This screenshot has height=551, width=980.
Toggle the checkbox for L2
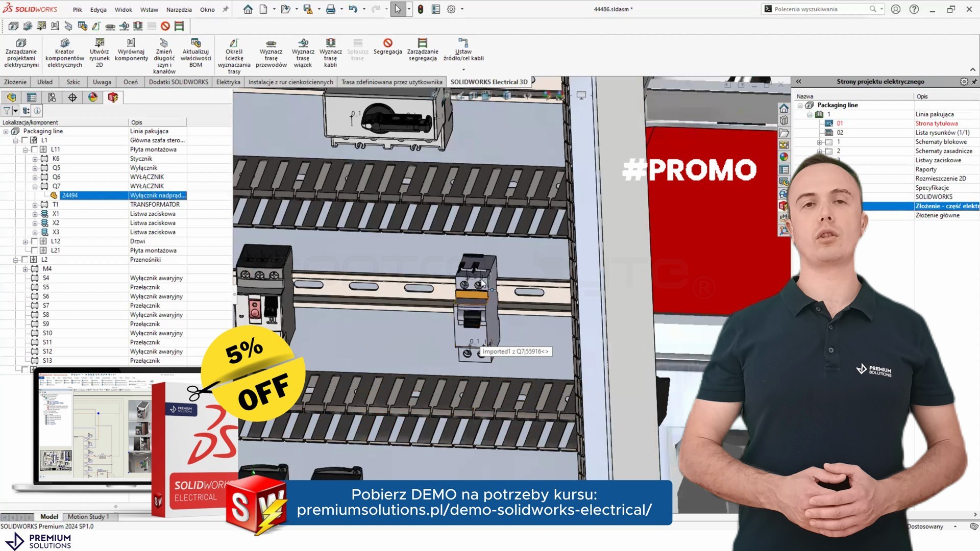pos(24,260)
